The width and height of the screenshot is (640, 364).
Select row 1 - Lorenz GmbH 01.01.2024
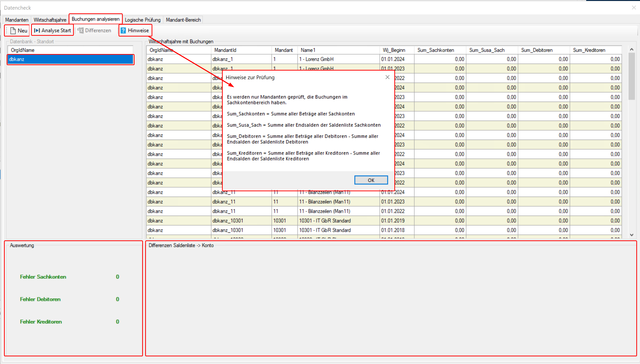[x=384, y=59]
